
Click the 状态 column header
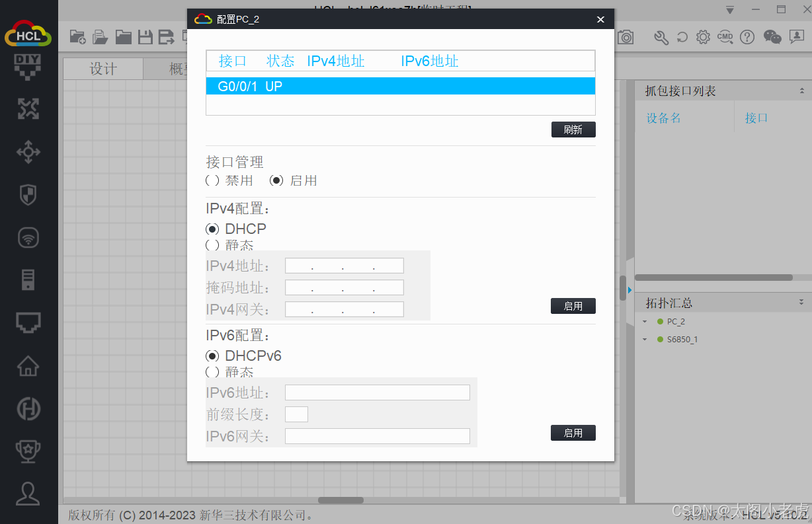pos(280,61)
